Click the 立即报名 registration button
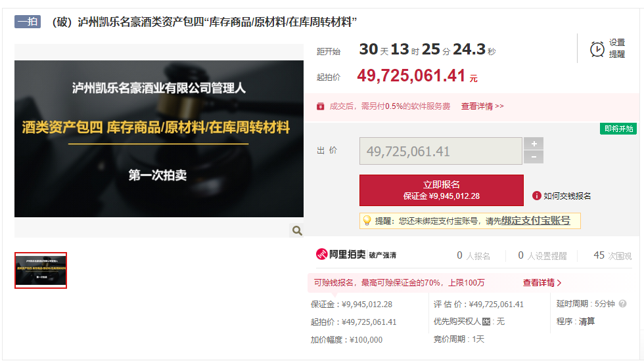This screenshot has height=361, width=644. pos(441,190)
